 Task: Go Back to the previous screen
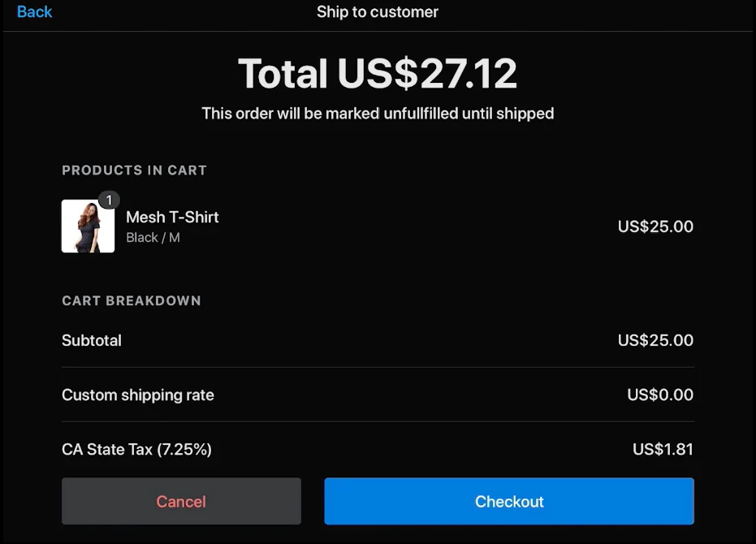[x=32, y=11]
